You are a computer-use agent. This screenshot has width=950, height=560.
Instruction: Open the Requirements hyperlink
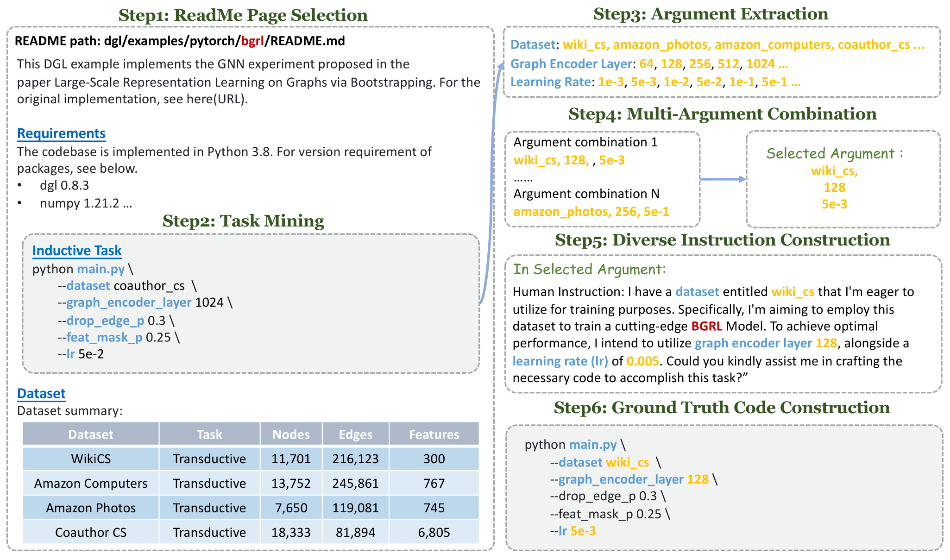pos(61,133)
